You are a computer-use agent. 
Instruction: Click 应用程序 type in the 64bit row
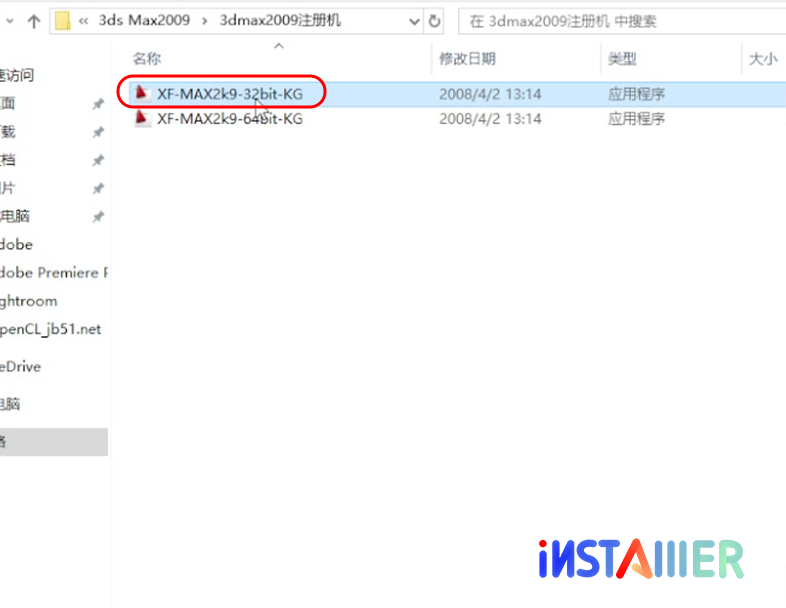pyautogui.click(x=636, y=119)
